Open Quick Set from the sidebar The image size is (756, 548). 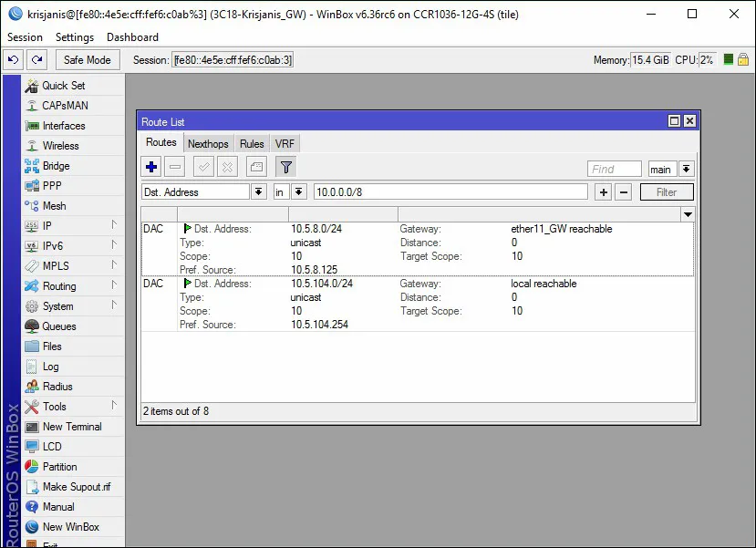pos(63,86)
